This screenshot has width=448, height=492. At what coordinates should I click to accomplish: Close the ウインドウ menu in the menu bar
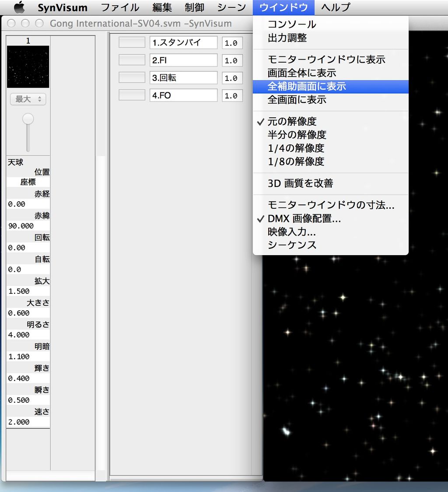coord(283,7)
